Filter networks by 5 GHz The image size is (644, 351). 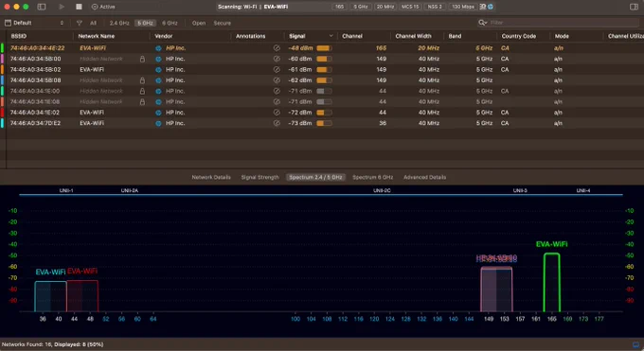click(x=146, y=23)
